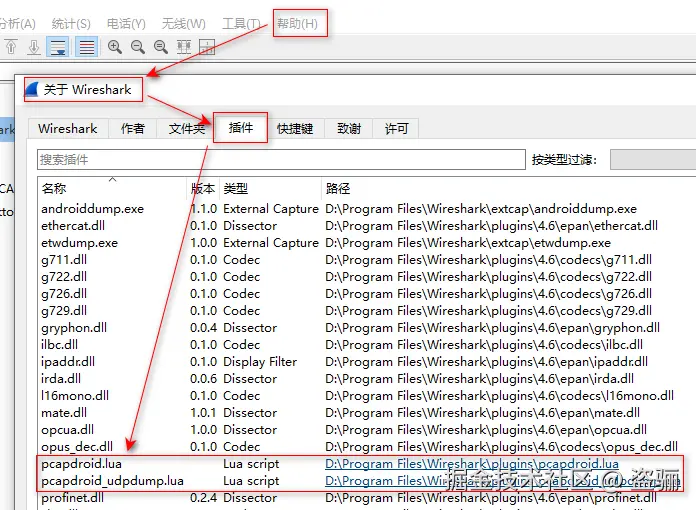
Task: Click the 搜索插件 search field
Action: 281,159
